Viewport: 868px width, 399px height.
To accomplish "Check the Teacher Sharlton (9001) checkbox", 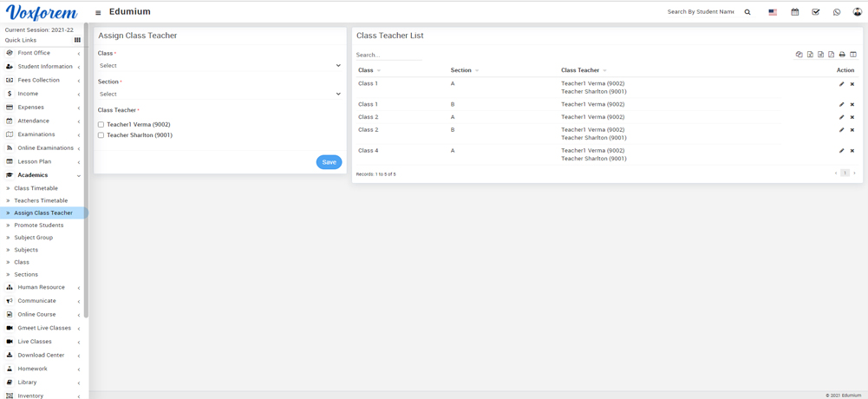I will (x=101, y=135).
